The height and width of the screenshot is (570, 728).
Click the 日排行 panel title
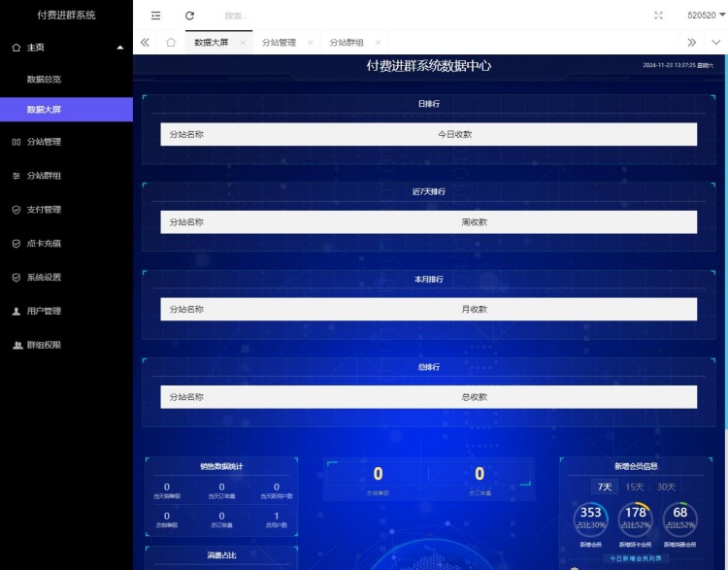[x=428, y=104]
